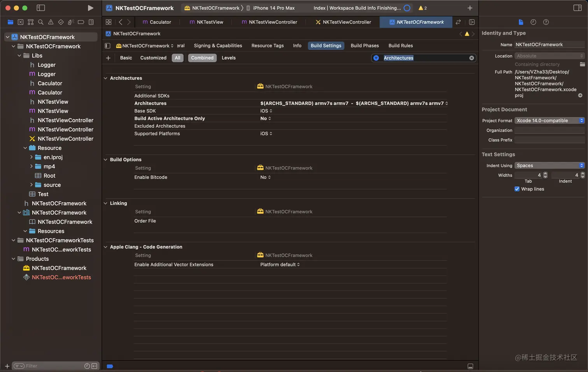Show the Quick Help inspector

coord(546,22)
